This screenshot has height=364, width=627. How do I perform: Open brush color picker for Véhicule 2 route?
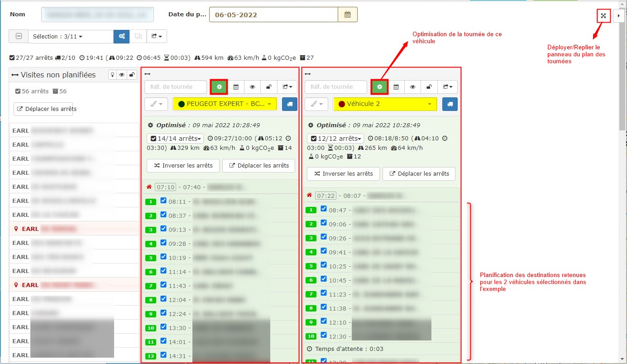coord(316,104)
